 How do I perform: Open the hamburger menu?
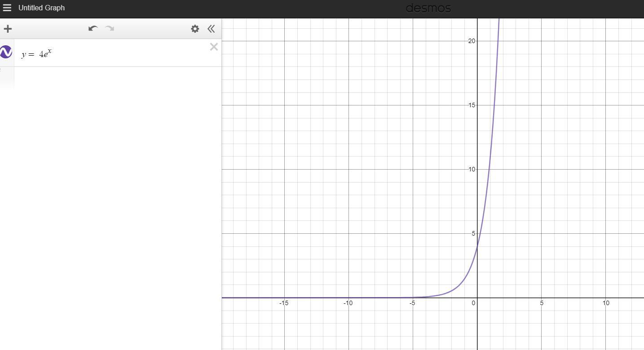pos(7,8)
